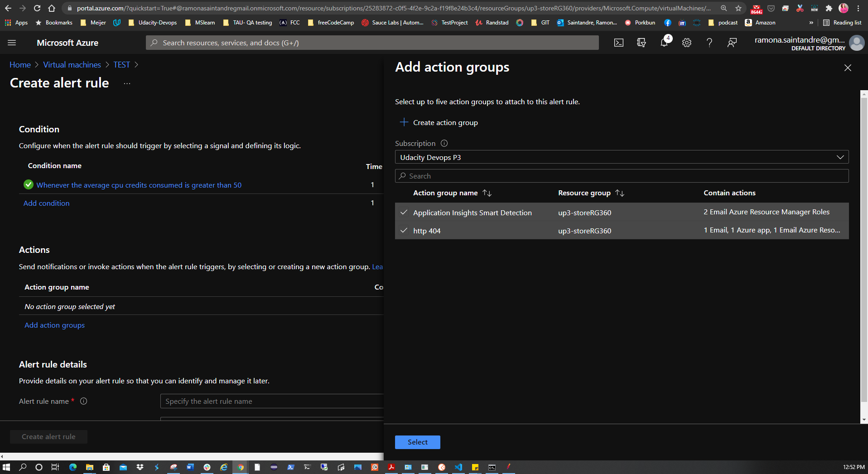This screenshot has height=474, width=868.
Task: Open the Azure portal hamburger menu
Action: [x=12, y=43]
